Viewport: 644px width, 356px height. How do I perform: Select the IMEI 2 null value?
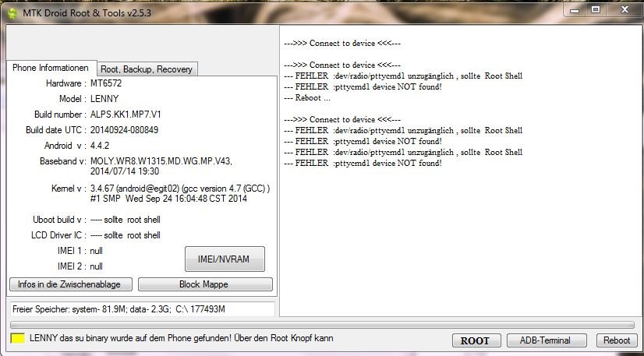(x=96, y=266)
